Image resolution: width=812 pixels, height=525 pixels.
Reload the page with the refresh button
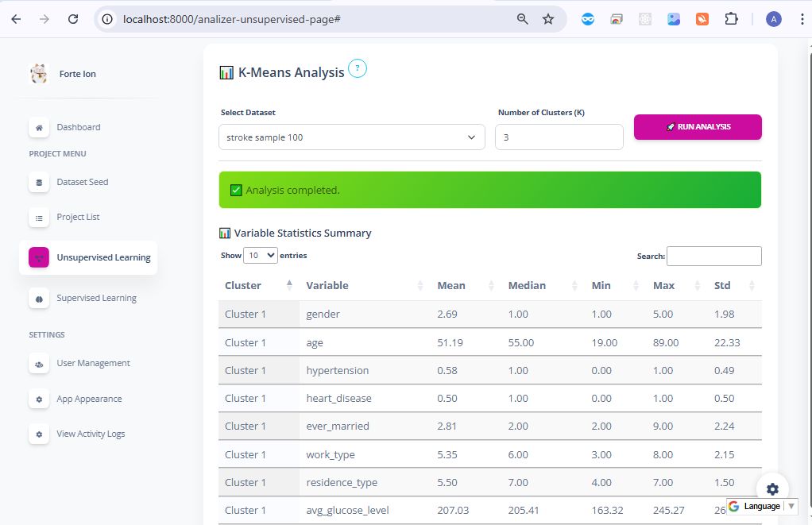[x=73, y=19]
